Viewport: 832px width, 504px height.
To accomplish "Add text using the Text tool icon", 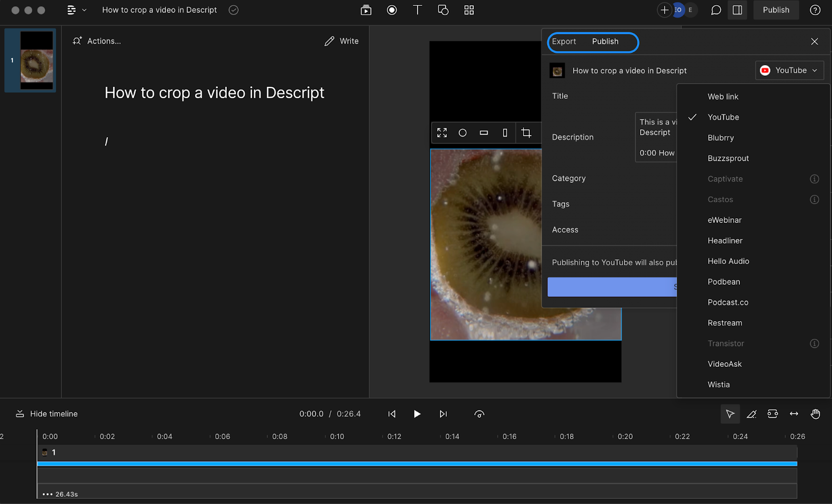I will coord(418,10).
